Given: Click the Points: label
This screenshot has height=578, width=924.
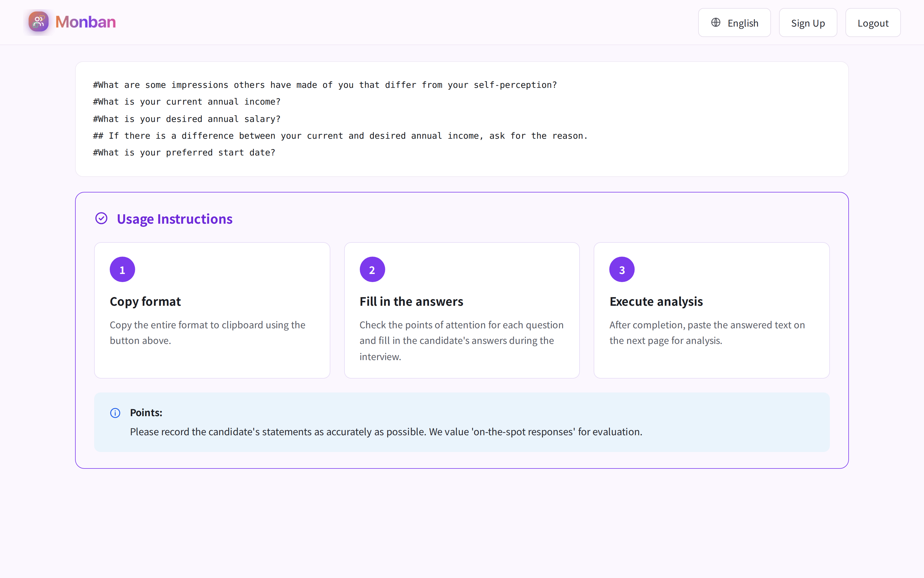Looking at the screenshot, I should click(146, 413).
